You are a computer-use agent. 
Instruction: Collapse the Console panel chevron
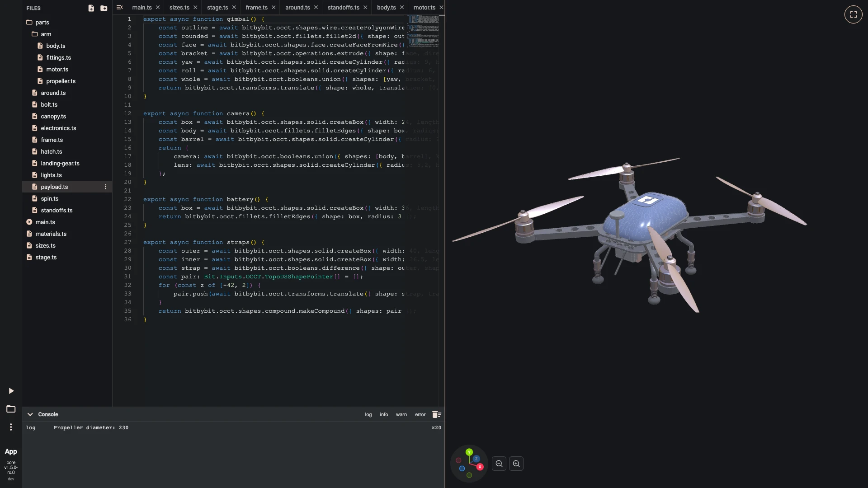click(30, 414)
